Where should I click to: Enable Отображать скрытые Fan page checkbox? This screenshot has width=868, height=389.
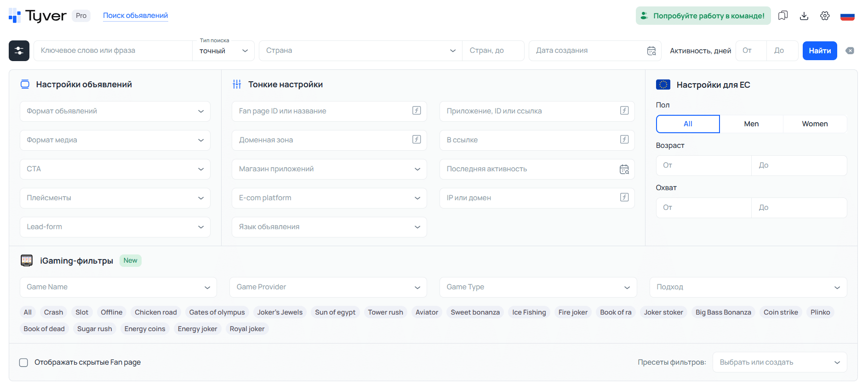[23, 362]
